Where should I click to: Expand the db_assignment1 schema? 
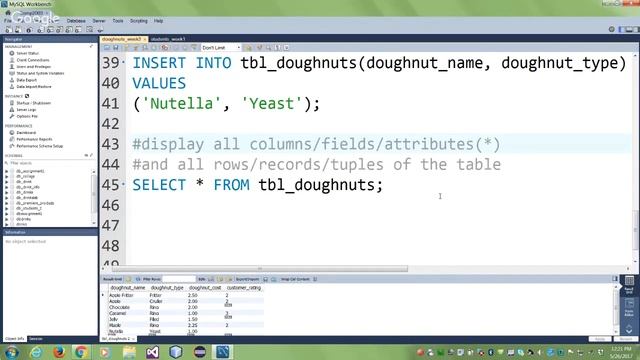[7, 171]
